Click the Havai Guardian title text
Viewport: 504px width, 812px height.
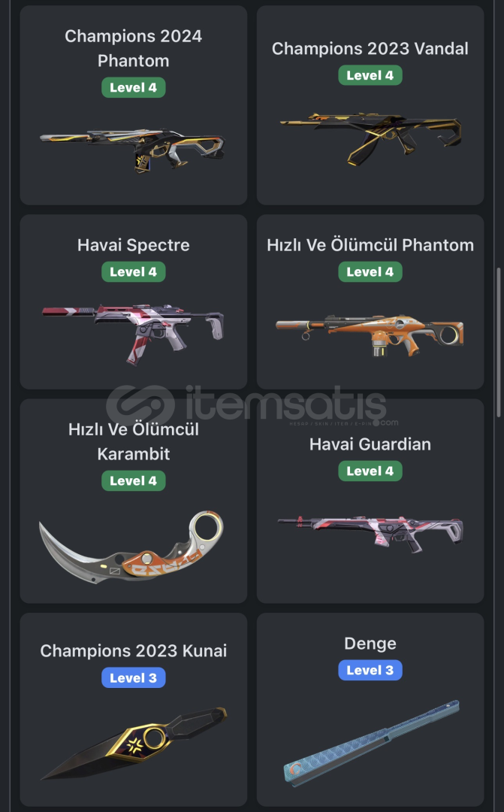(x=370, y=444)
